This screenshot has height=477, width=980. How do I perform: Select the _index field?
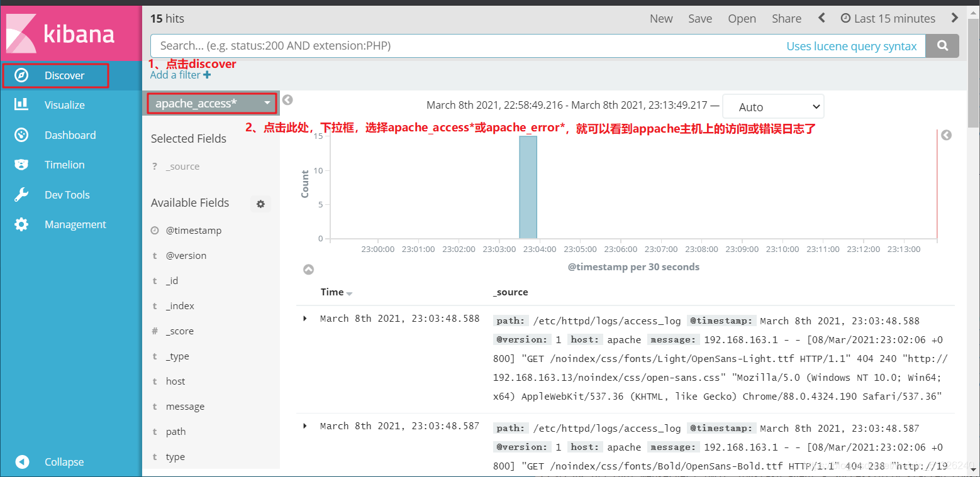[x=180, y=306]
